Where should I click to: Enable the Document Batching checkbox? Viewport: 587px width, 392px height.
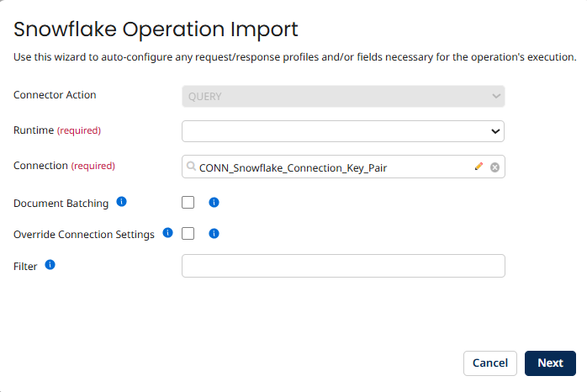[188, 203]
